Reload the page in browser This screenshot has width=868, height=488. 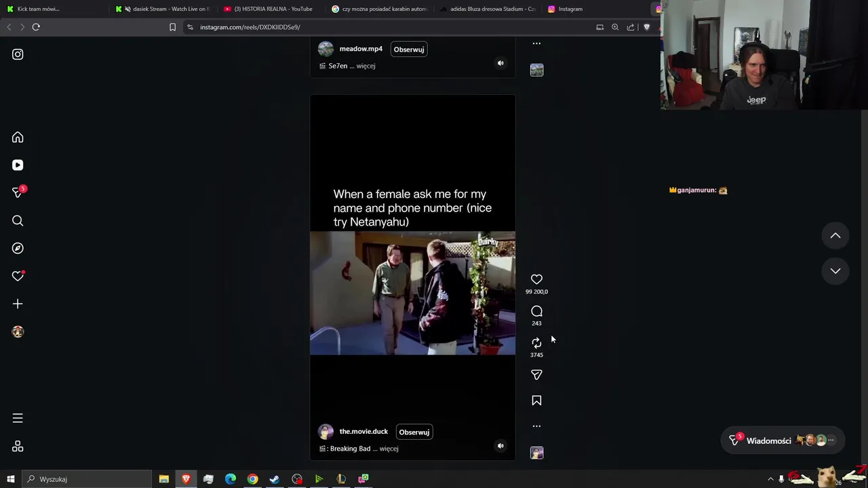click(x=36, y=27)
